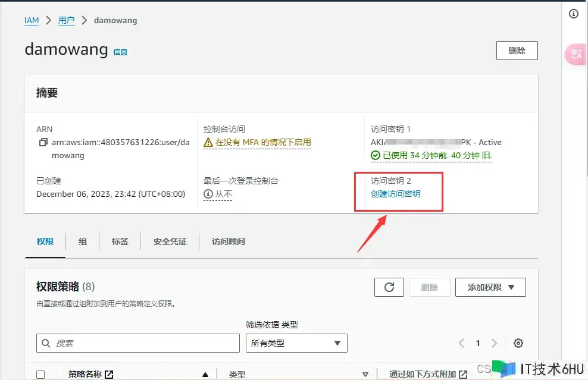Open the 安全凭证 tab
This screenshot has height=380, width=588.
pos(170,241)
